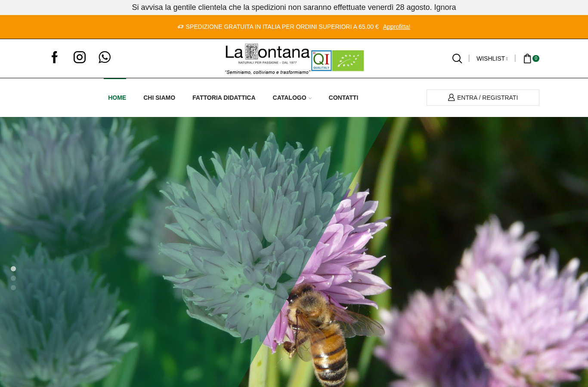Click the user icon beside Entra
The width and height of the screenshot is (588, 387).
(x=451, y=98)
